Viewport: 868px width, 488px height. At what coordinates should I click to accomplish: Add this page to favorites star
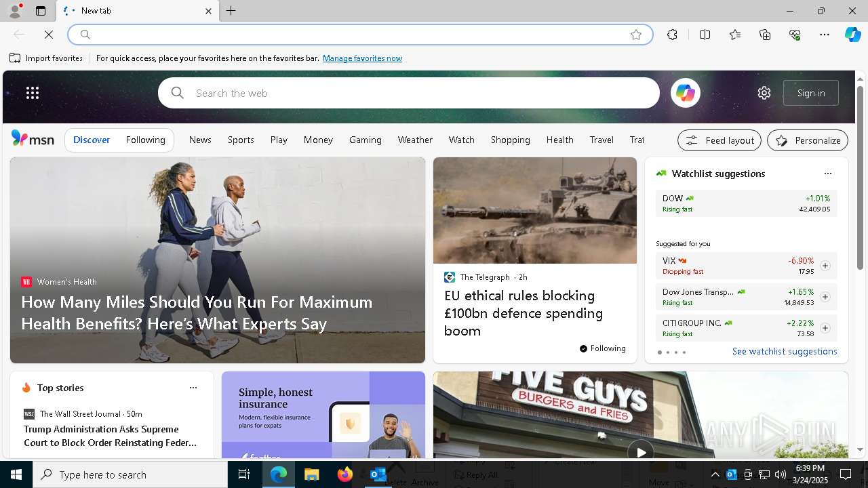pos(636,35)
